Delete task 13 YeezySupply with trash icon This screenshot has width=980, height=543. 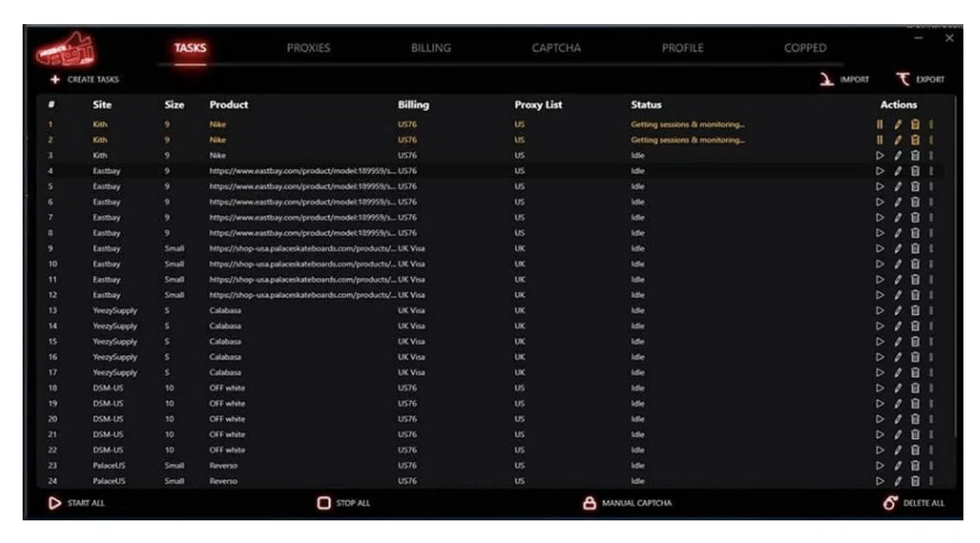(x=915, y=310)
